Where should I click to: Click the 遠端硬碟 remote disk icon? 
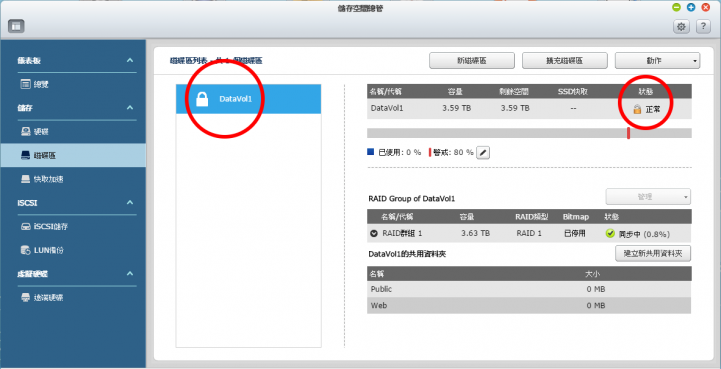pos(26,297)
